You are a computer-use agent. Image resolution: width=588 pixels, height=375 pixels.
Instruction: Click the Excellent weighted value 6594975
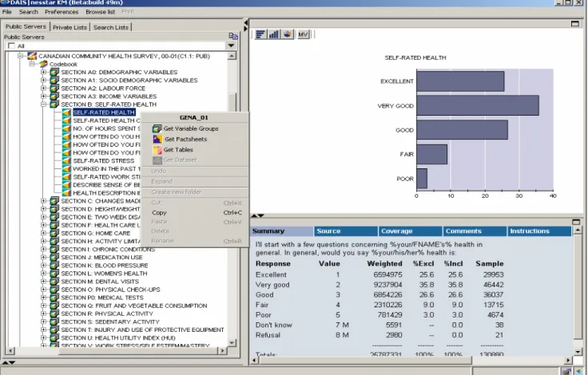tap(387, 274)
